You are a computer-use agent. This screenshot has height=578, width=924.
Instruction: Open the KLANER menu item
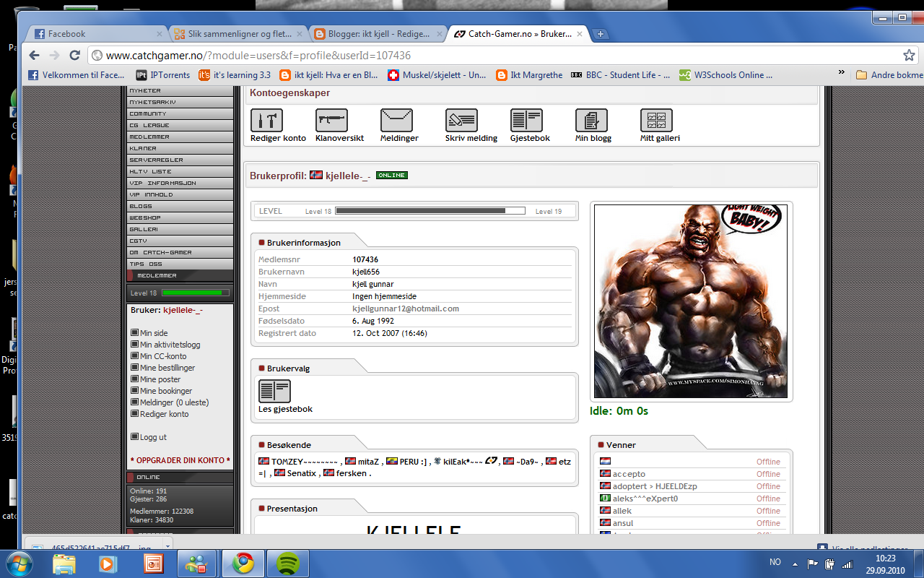(180, 148)
